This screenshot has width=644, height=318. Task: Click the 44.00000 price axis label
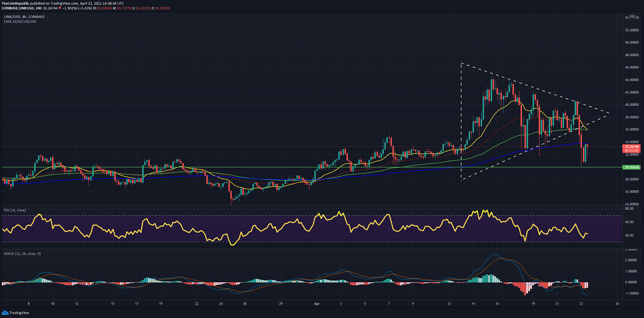(632, 80)
